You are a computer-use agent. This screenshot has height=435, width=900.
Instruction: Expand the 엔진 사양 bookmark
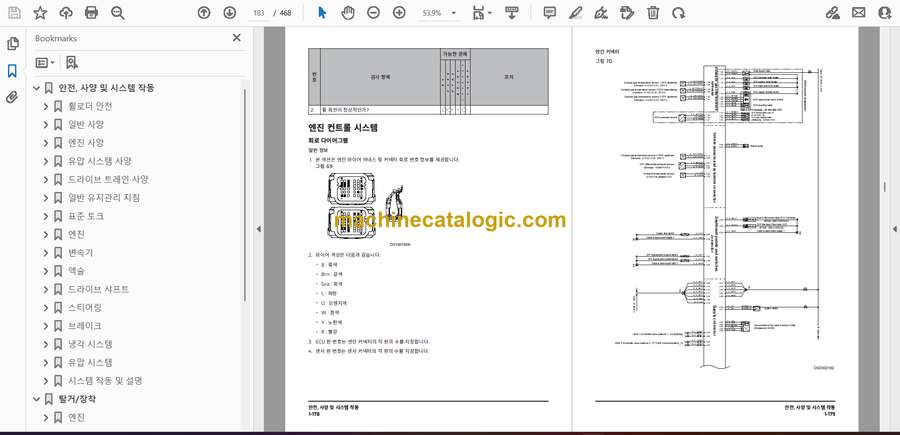[x=46, y=143]
